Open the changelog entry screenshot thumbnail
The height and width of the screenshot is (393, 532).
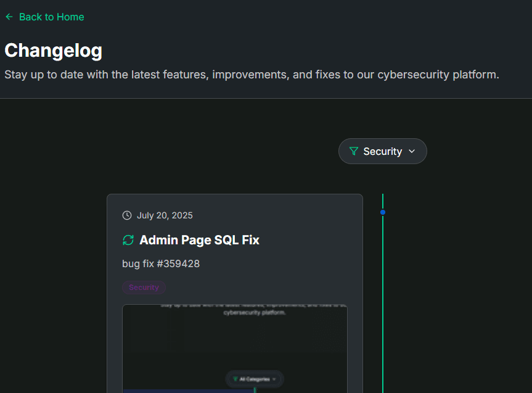tap(235, 349)
